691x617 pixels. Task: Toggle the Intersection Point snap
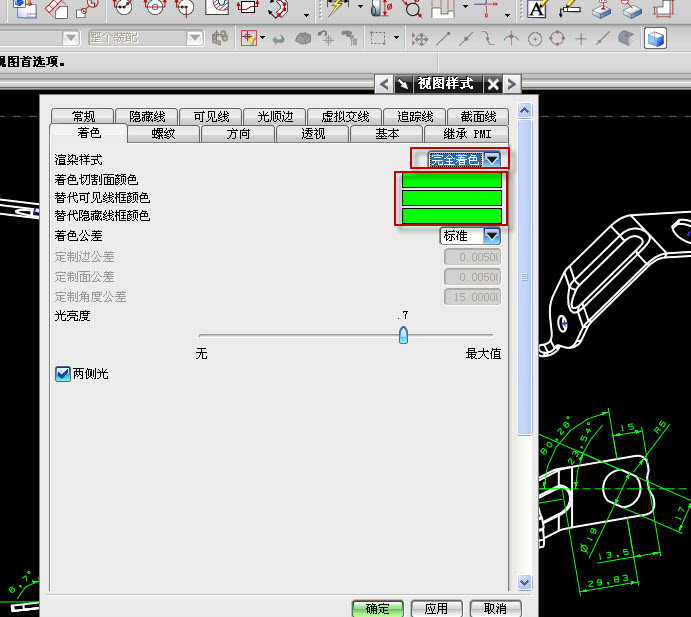coord(511,39)
